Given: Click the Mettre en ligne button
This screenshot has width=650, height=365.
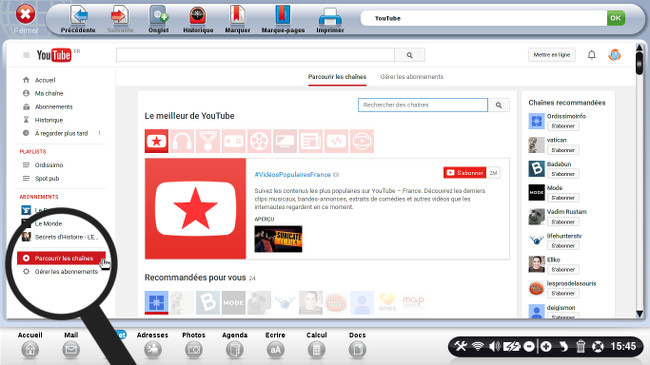Looking at the screenshot, I should [551, 55].
